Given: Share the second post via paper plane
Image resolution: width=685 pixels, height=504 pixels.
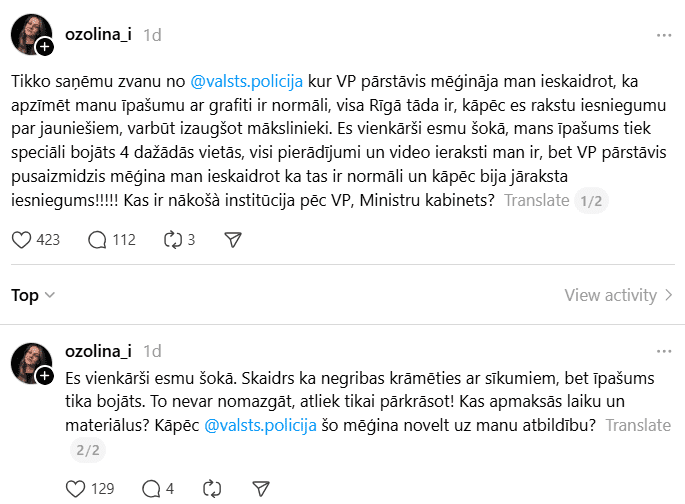Looking at the screenshot, I should pyautogui.click(x=260, y=489).
